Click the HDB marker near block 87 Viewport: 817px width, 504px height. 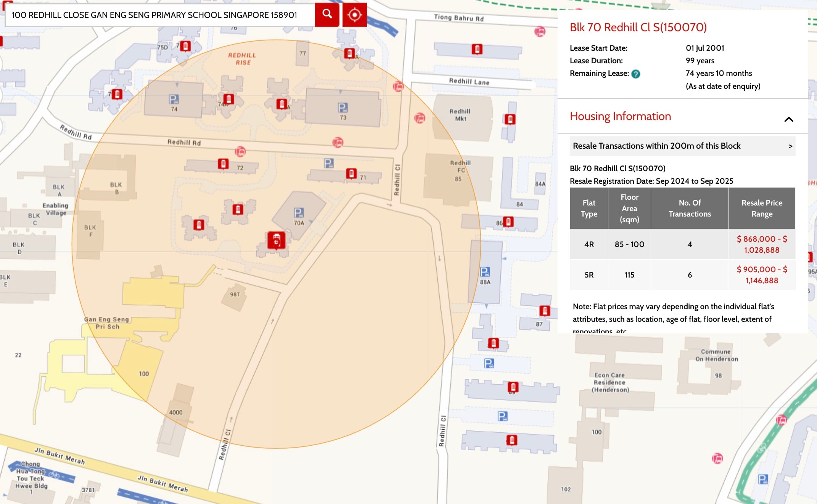pos(545,311)
